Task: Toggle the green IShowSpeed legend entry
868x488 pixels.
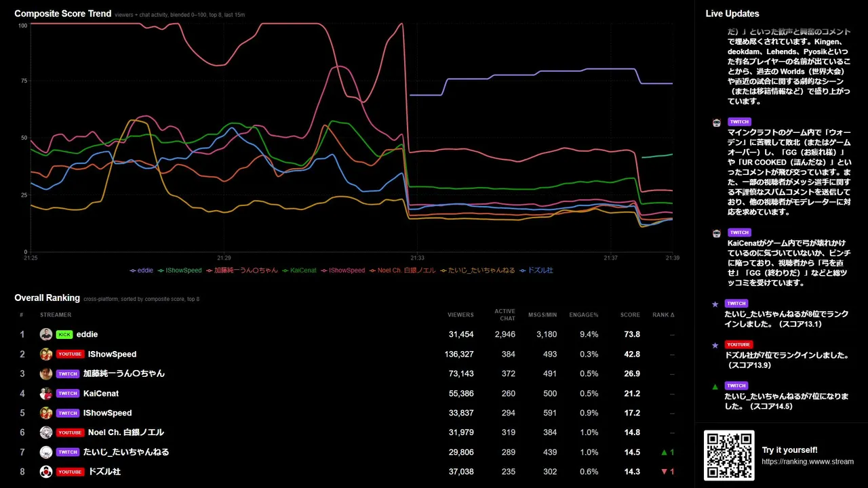Action: (180, 270)
